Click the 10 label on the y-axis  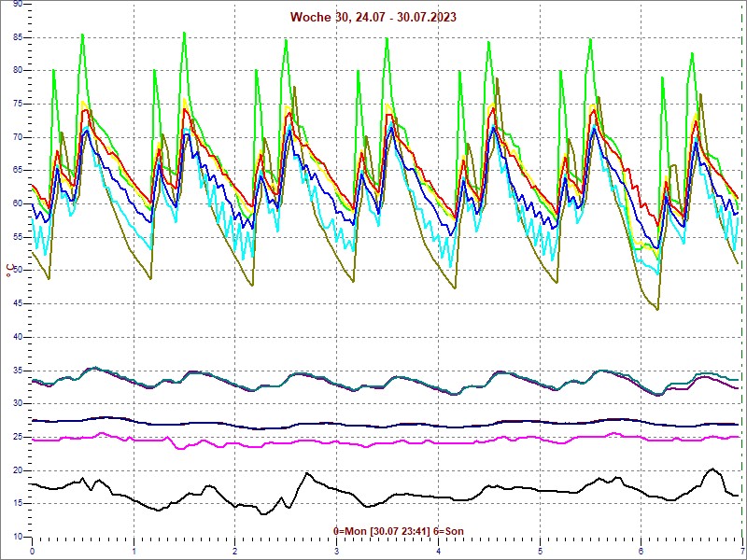17,537
